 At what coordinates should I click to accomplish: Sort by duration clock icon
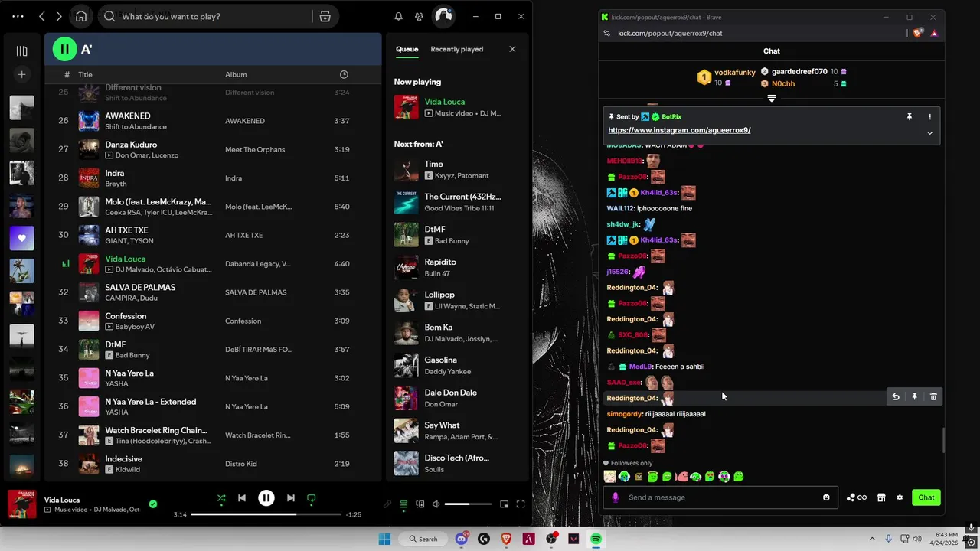click(344, 74)
